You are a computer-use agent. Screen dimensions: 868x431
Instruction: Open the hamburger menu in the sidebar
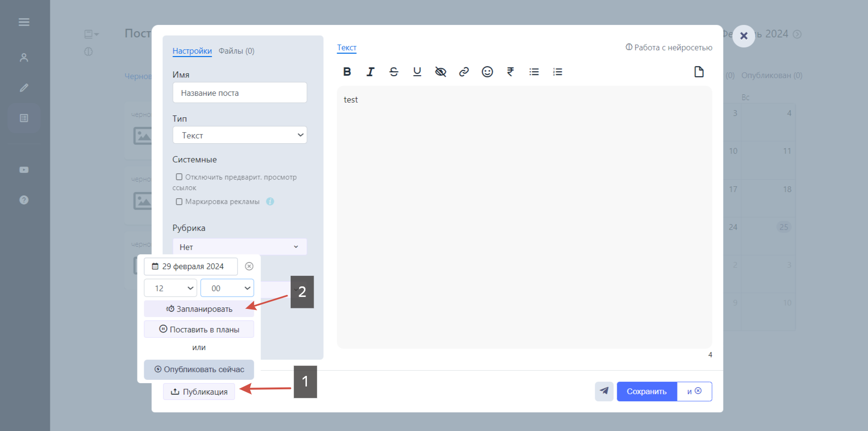(24, 22)
